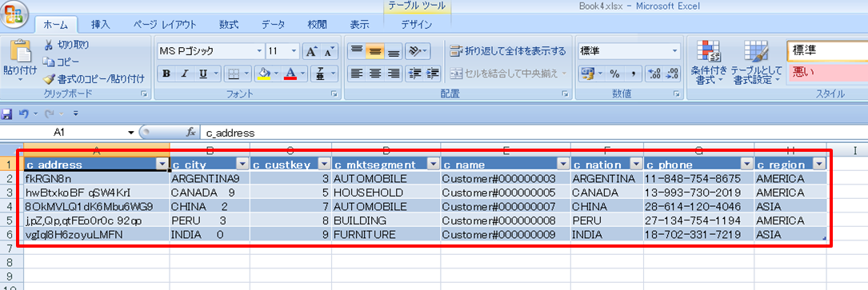Toggle center horizontal alignment
The image size is (868, 290).
pos(375,73)
